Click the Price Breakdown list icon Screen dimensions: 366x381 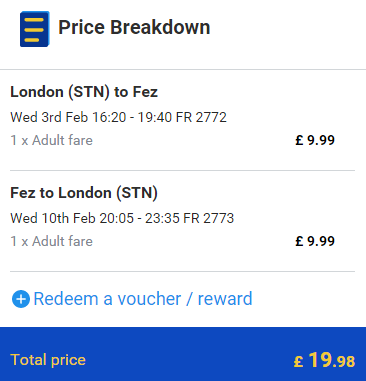pyautogui.click(x=35, y=29)
